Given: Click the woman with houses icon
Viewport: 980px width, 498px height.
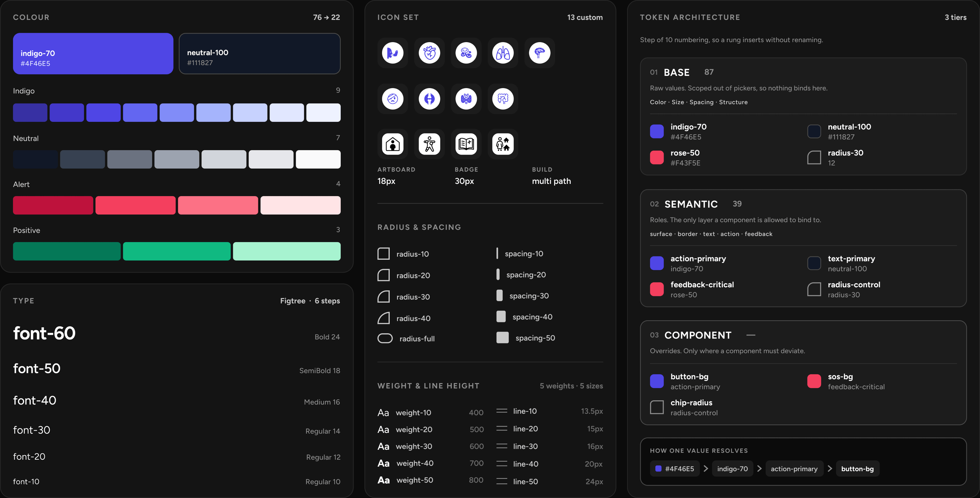Looking at the screenshot, I should (x=503, y=144).
